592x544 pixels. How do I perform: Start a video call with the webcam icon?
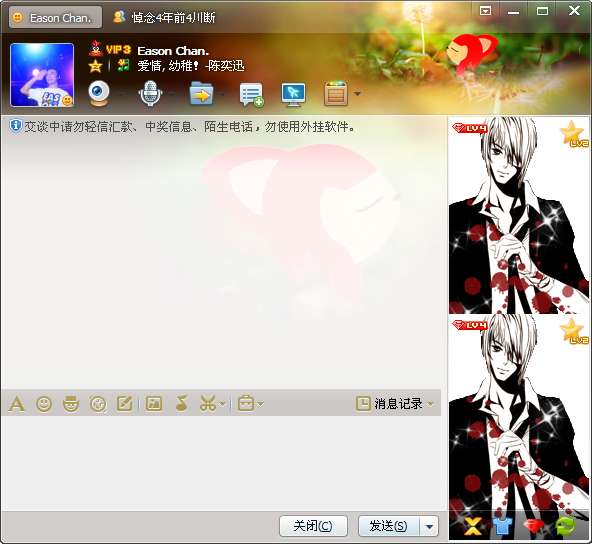(99, 93)
